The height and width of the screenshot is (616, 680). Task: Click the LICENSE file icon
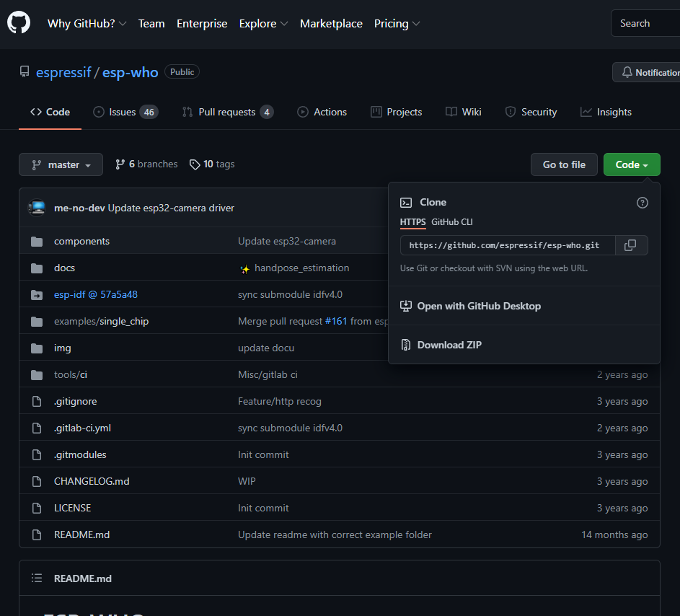[x=37, y=509]
